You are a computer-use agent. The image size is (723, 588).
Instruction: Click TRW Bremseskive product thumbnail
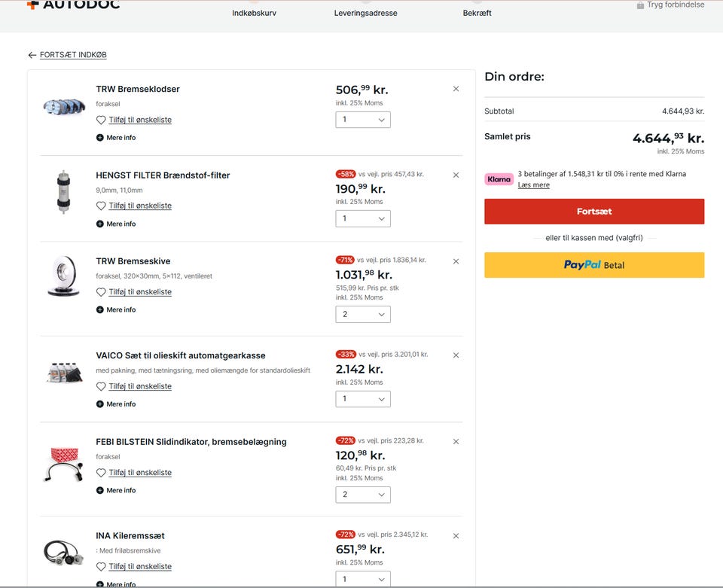coord(63,276)
